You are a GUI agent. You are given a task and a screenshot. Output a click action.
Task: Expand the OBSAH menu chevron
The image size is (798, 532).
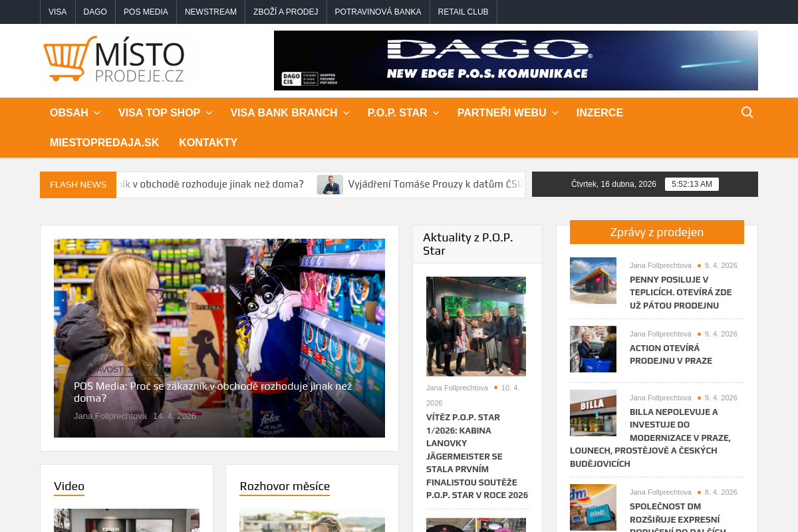point(97,113)
